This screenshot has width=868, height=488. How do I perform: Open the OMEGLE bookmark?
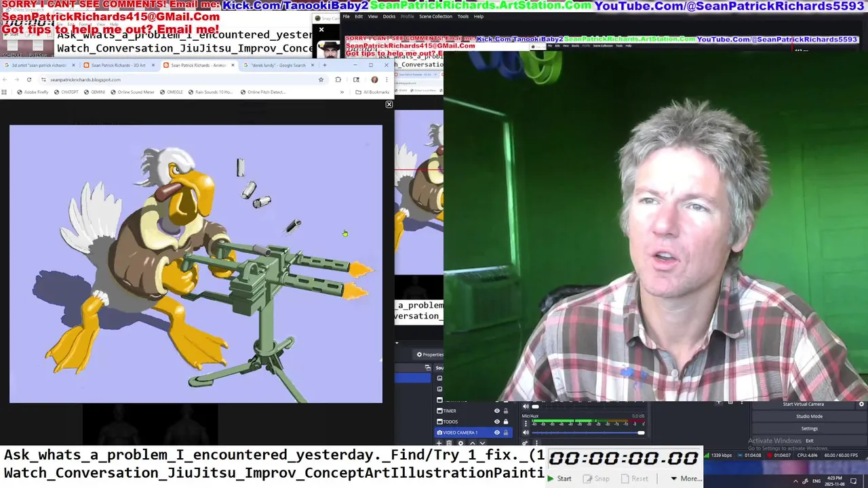(172, 92)
